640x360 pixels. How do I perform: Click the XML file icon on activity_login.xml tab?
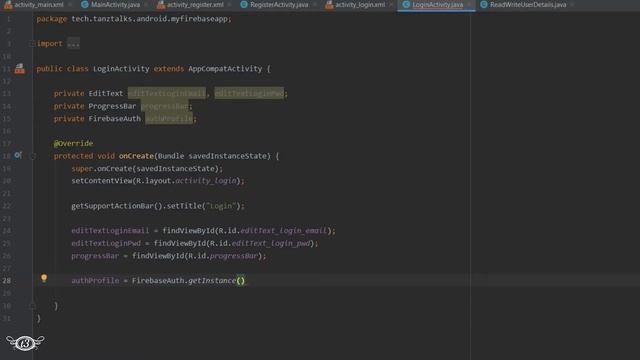[x=329, y=4]
